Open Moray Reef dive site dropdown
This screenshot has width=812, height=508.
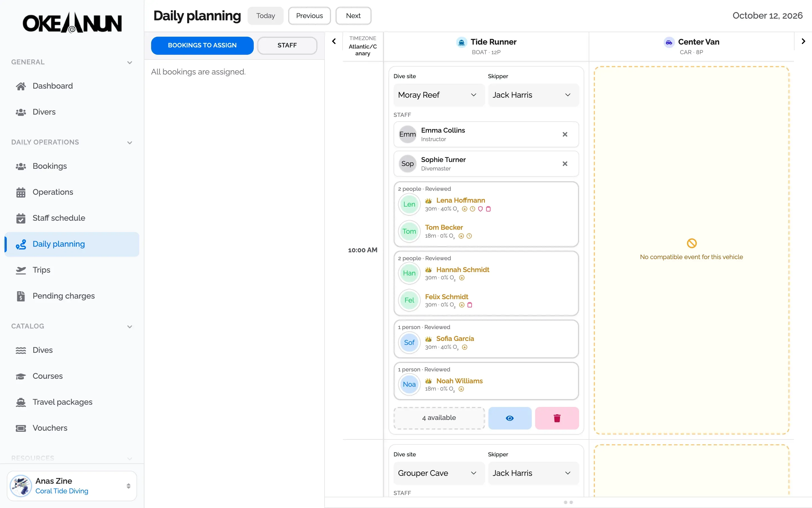[439, 95]
